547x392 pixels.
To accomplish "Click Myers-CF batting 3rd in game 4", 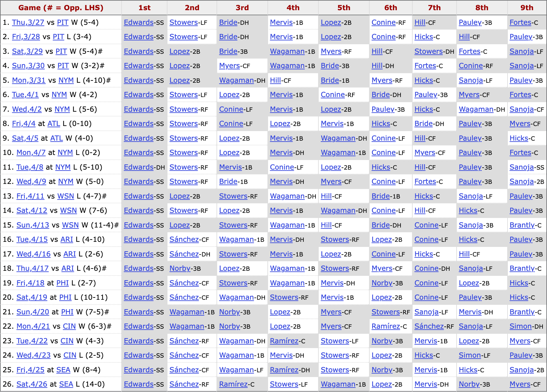I will [235, 66].
